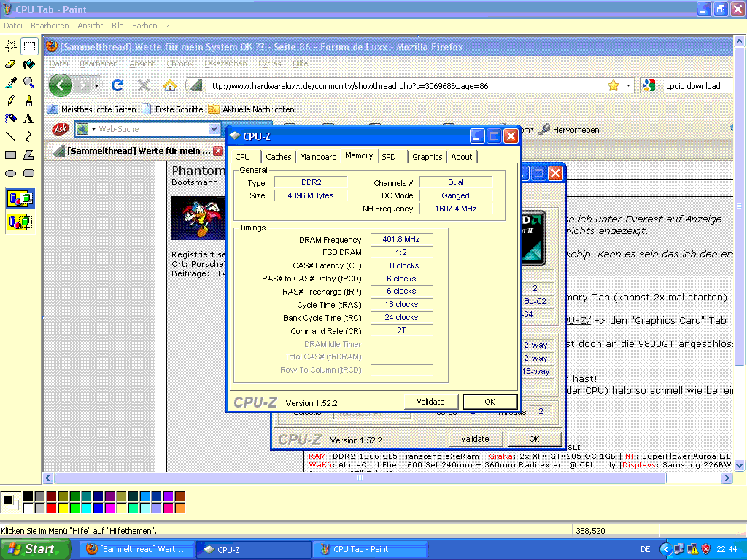This screenshot has height=560, width=747.
Task: Click the Paint vertical scrollbar down arrow
Action: [x=739, y=466]
